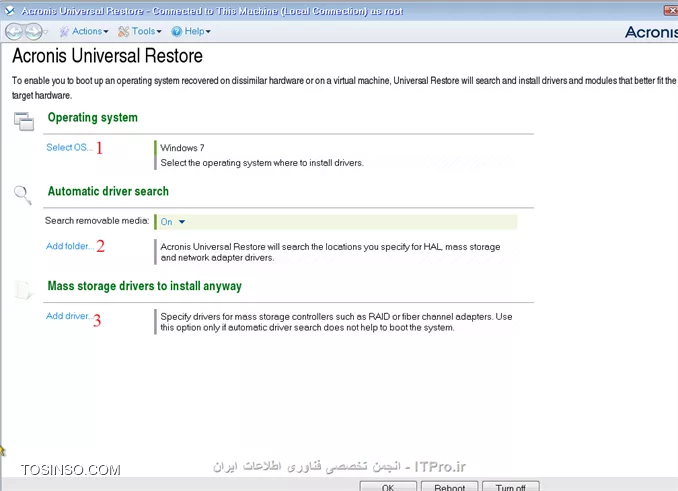Screen dimensions: 678x491
Task: Click the Operating system windows icon
Action: click(x=24, y=121)
